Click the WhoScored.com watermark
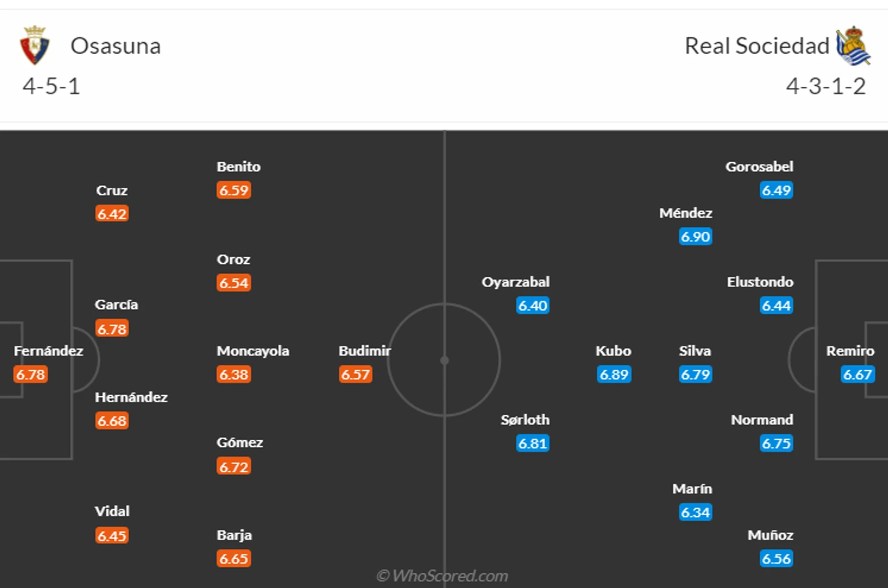Viewport: 888px width, 588px height. pyautogui.click(x=442, y=575)
